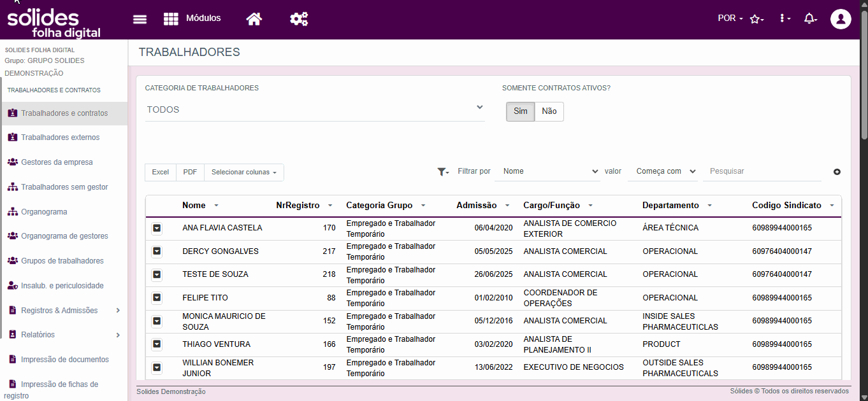Expand Registros & Admissões sidebar item

(x=64, y=311)
